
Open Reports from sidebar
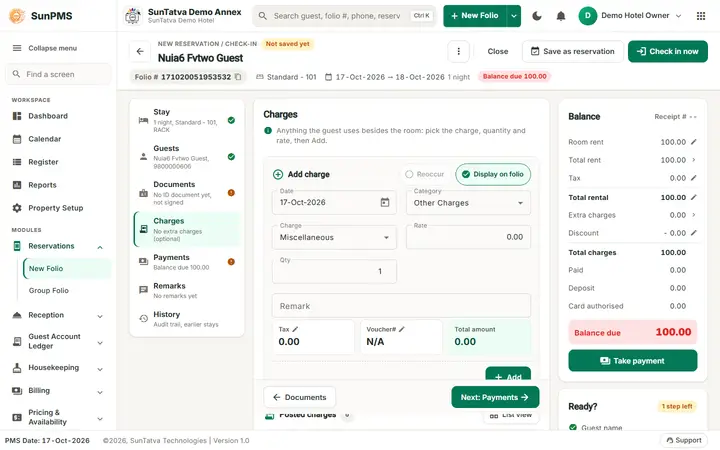pyautogui.click(x=59, y=185)
